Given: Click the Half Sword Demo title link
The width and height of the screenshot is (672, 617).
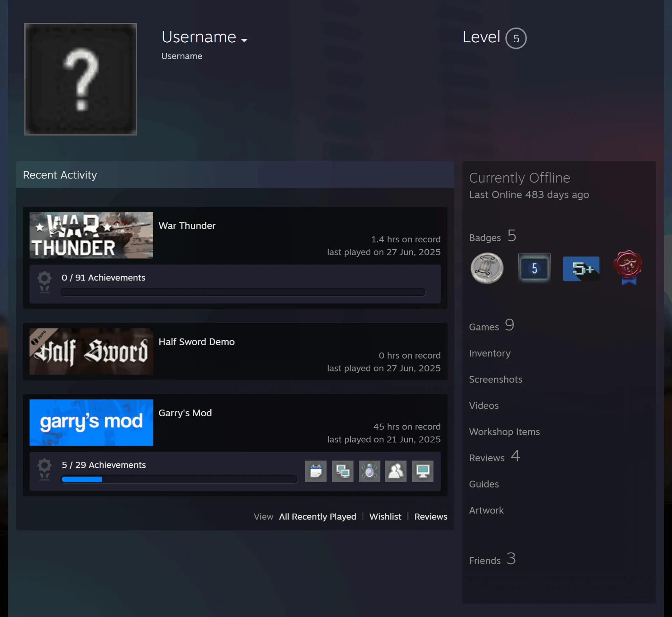Looking at the screenshot, I should (x=197, y=342).
